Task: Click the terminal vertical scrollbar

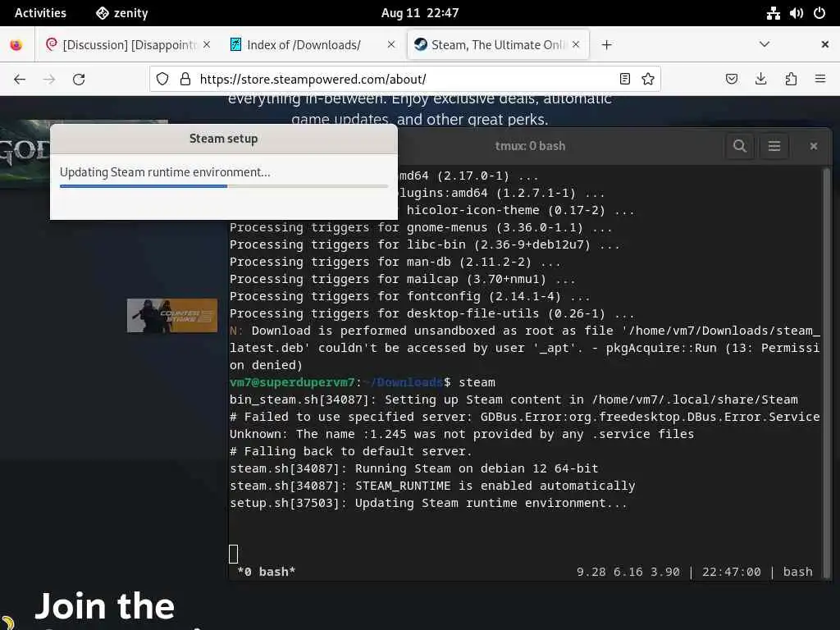Action: 827,372
